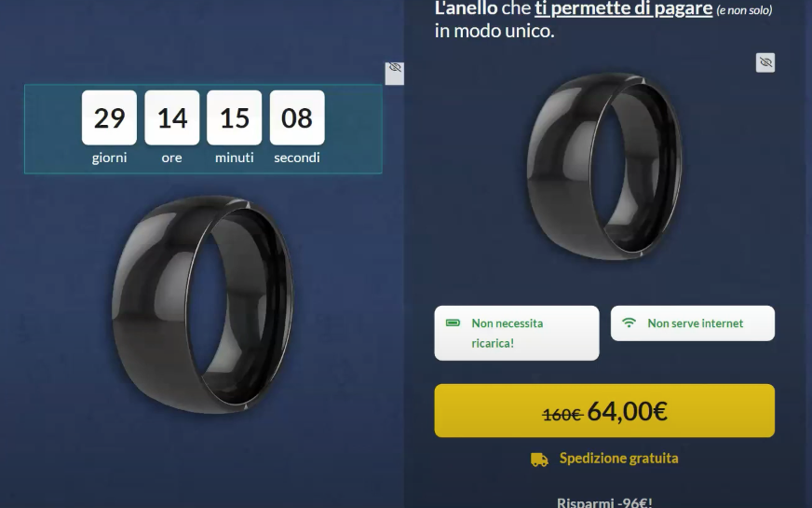Click the green wifi icon
The image size is (812, 508).
point(629,323)
